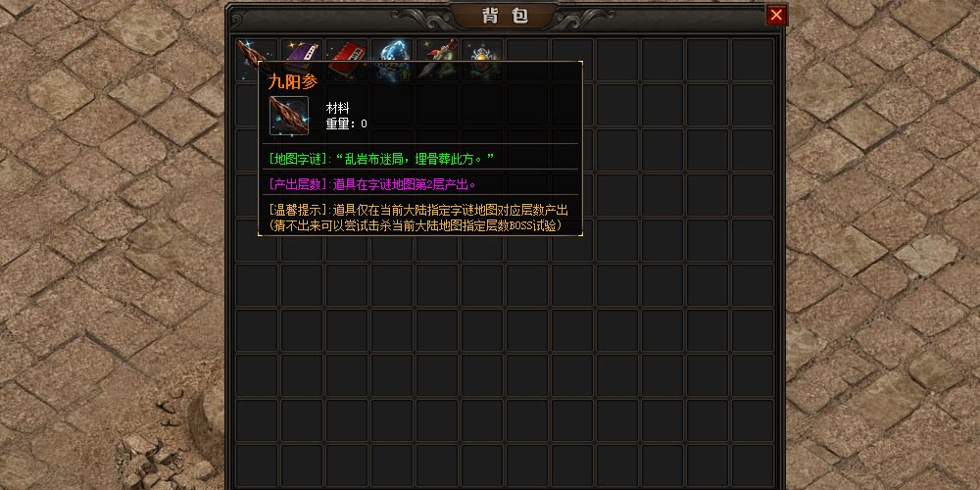Click the 背包 title label
Screen dimensions: 980x490
tap(505, 16)
